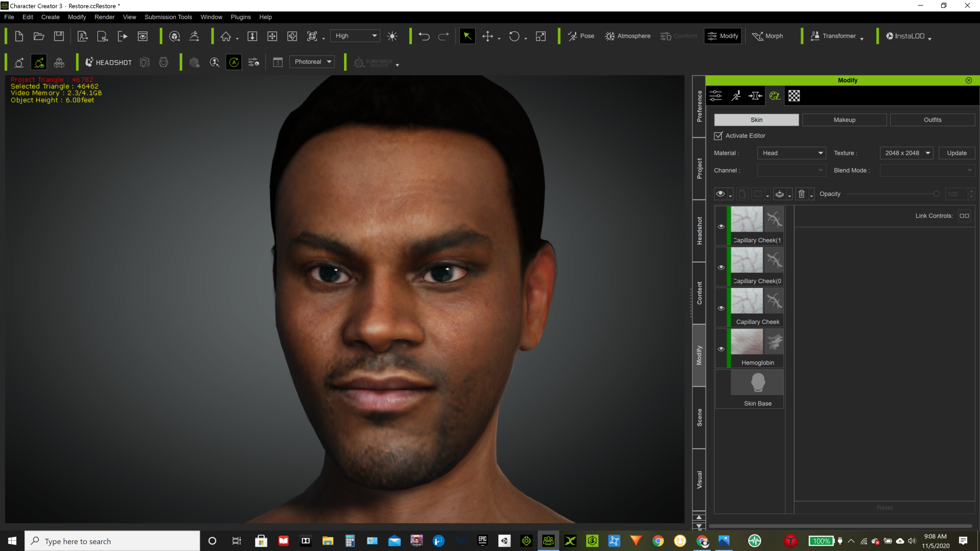Open Character Creator taskbar icon
The width and height of the screenshot is (980, 551).
coord(548,541)
